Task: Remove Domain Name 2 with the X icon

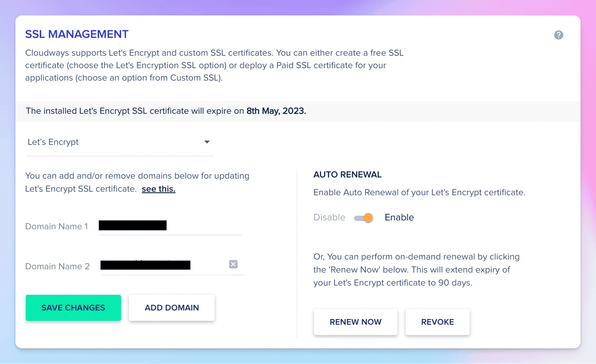Action: 233,264
